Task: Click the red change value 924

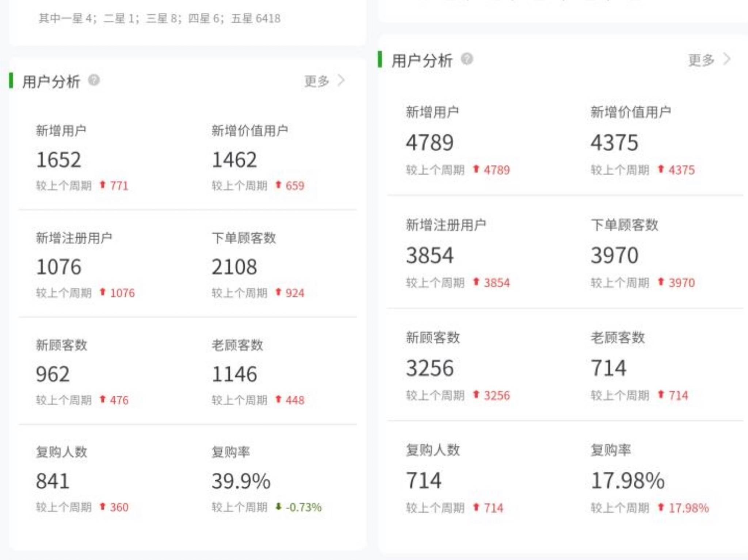Action: (x=295, y=293)
